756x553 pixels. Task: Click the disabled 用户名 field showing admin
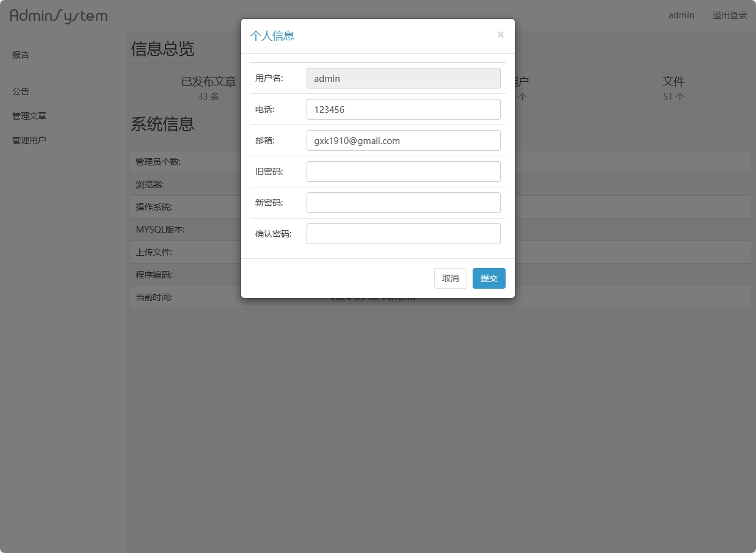click(403, 78)
